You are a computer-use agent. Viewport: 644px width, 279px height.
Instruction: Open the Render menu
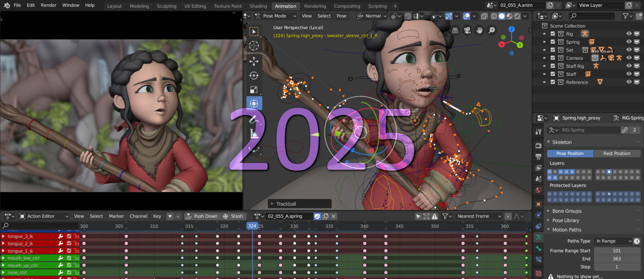(49, 5)
